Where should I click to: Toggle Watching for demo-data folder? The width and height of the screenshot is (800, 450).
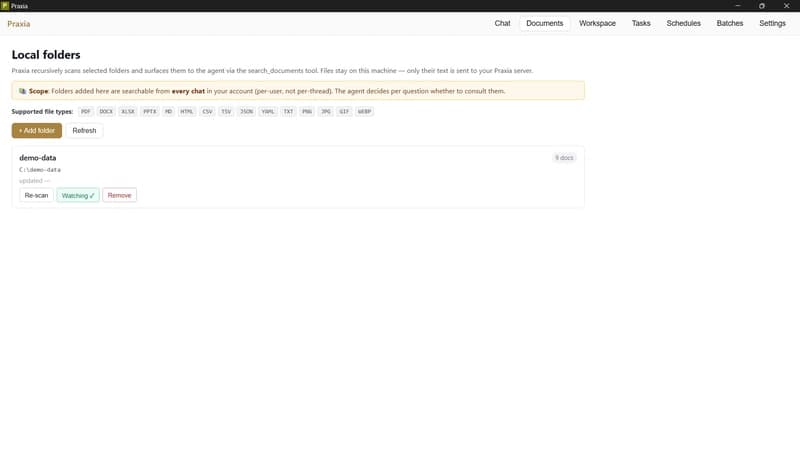pyautogui.click(x=78, y=195)
